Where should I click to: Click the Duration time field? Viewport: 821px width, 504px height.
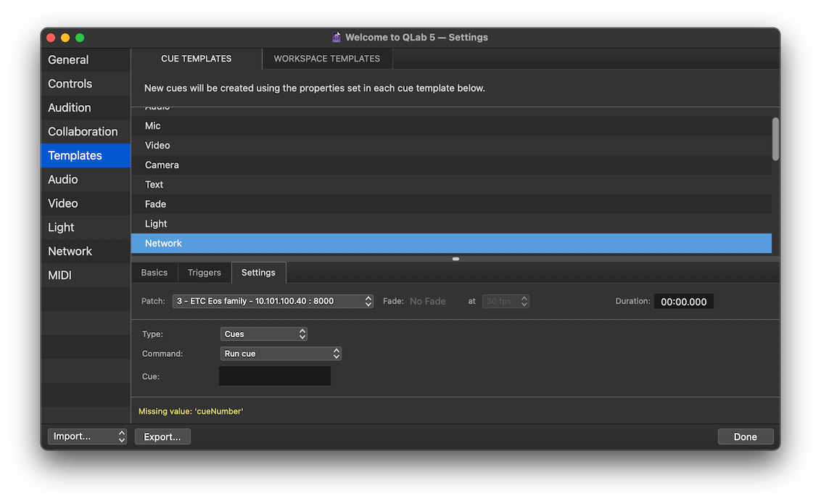(x=683, y=302)
